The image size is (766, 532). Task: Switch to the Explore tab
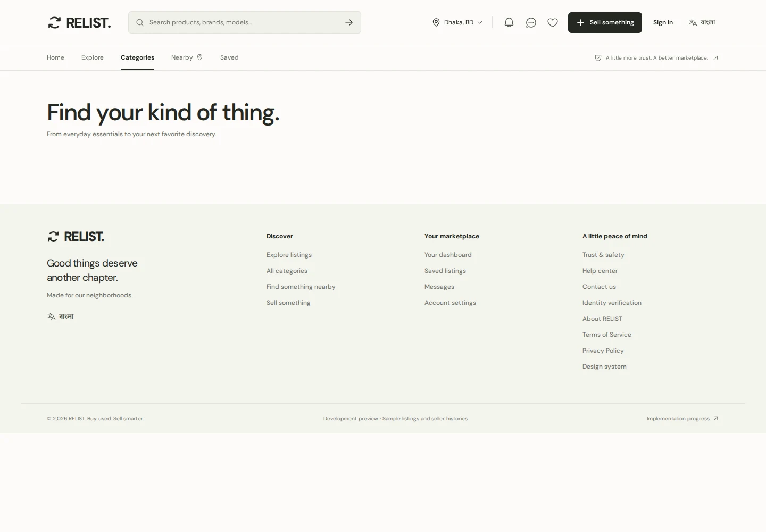93,57
